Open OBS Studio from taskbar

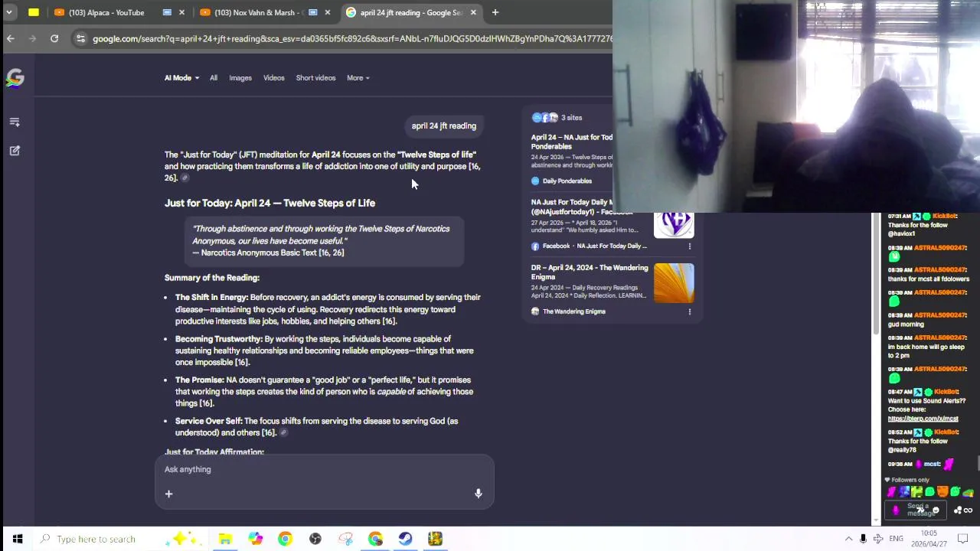tap(315, 540)
